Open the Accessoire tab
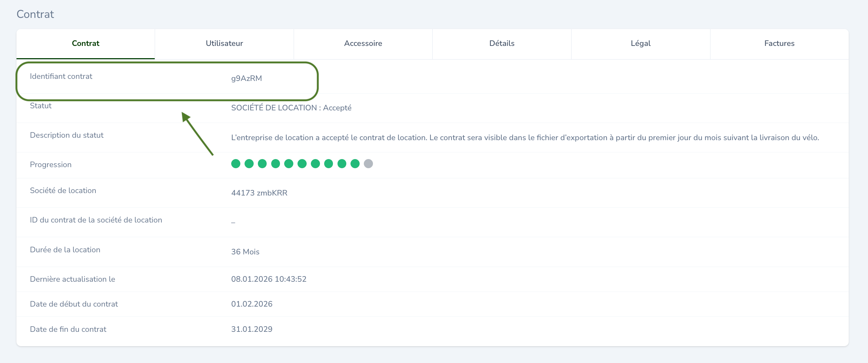This screenshot has height=363, width=868. click(x=363, y=43)
